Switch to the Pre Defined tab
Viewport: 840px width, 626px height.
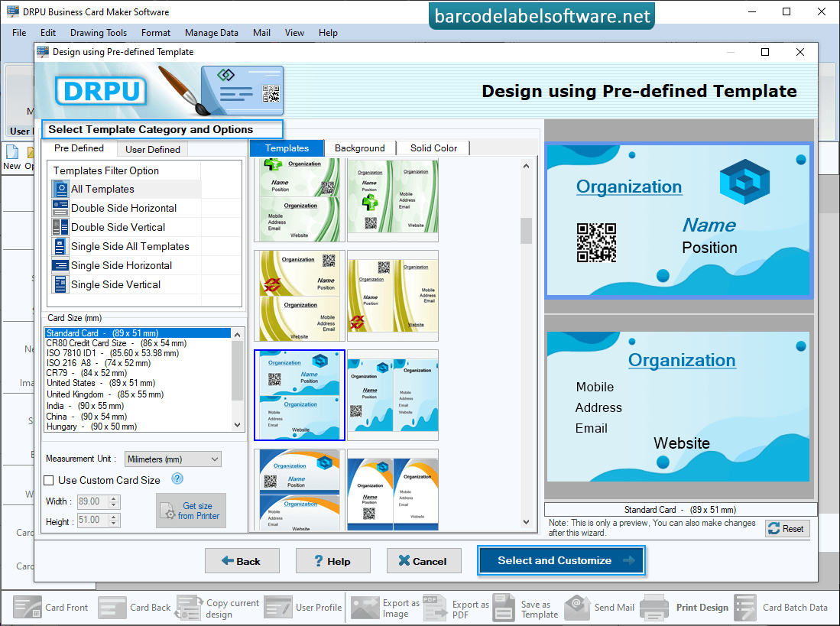point(79,148)
